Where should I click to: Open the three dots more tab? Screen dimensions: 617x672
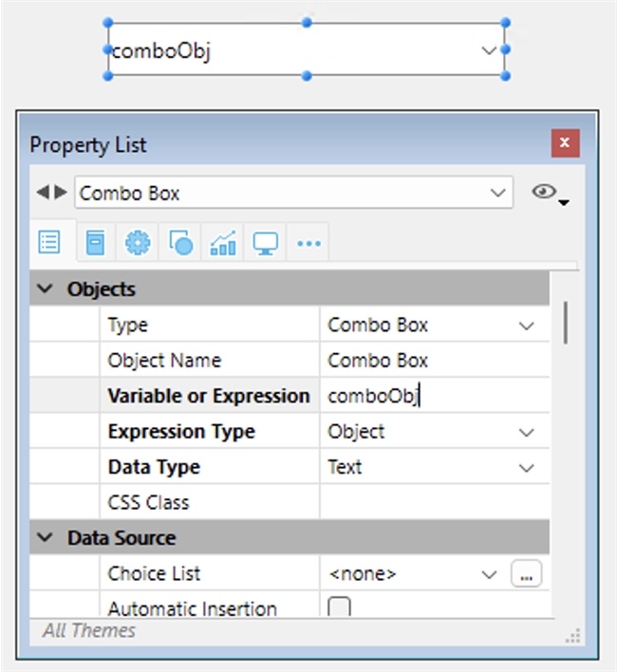308,243
